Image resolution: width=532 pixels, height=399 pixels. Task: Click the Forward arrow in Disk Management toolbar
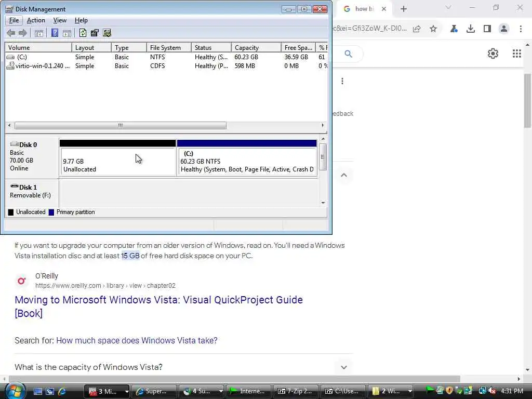23,33
